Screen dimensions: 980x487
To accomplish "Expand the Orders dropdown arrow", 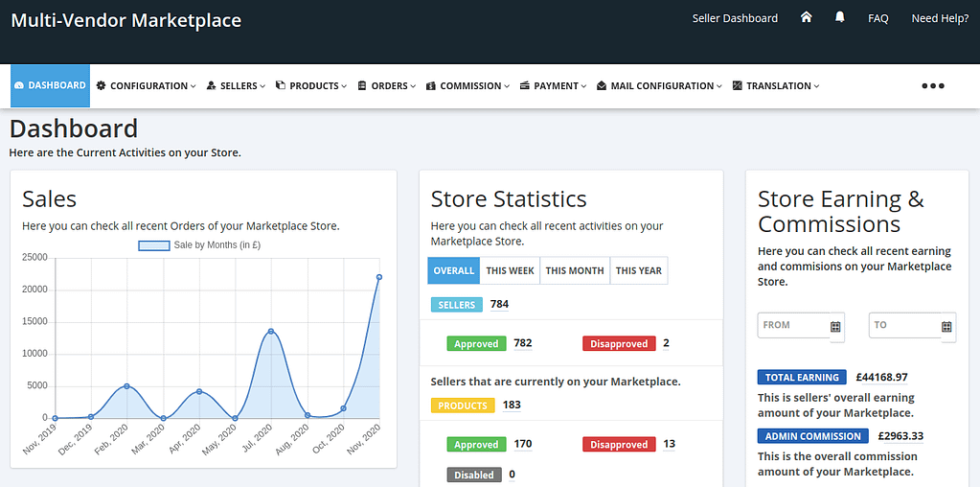I will 413,86.
